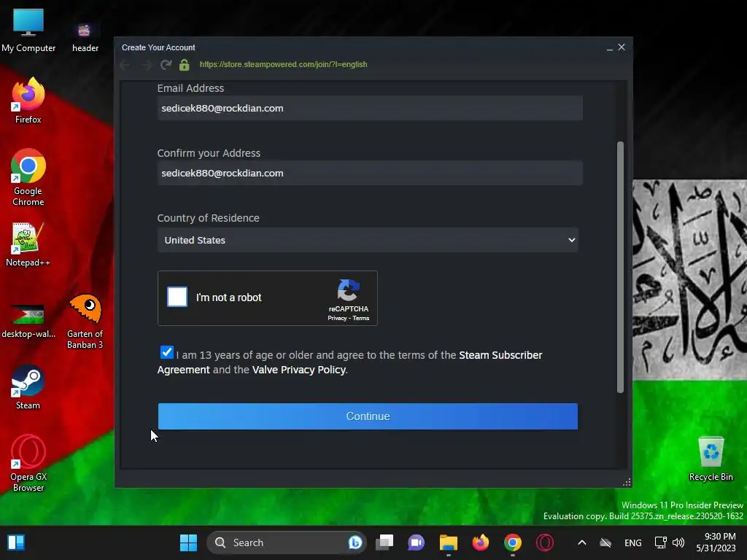747x560 pixels.
Task: Switch to Chrome on the taskbar
Action: click(513, 542)
